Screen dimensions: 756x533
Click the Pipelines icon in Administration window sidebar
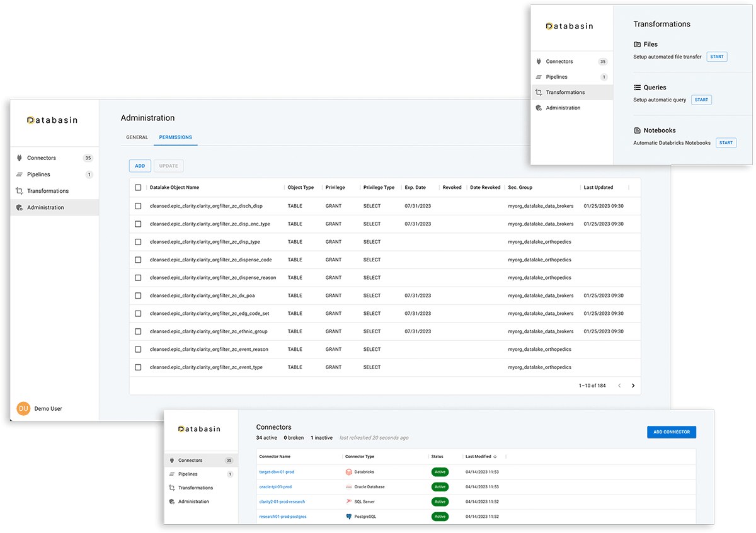[20, 175]
